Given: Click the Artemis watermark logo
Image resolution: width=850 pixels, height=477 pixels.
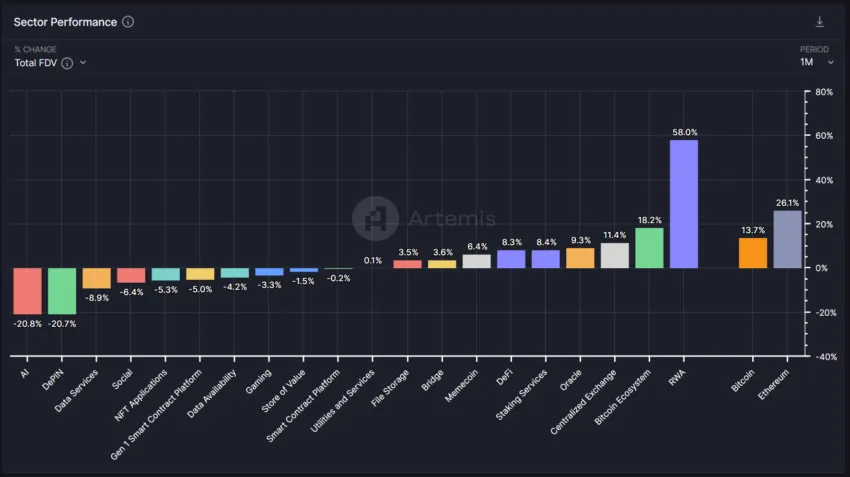Looking at the screenshot, I should pos(375,218).
